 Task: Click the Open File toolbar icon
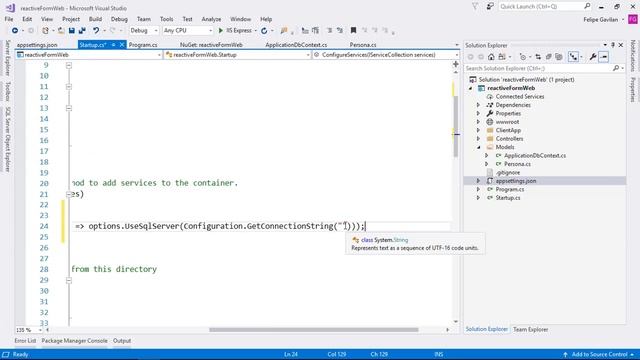click(61, 31)
